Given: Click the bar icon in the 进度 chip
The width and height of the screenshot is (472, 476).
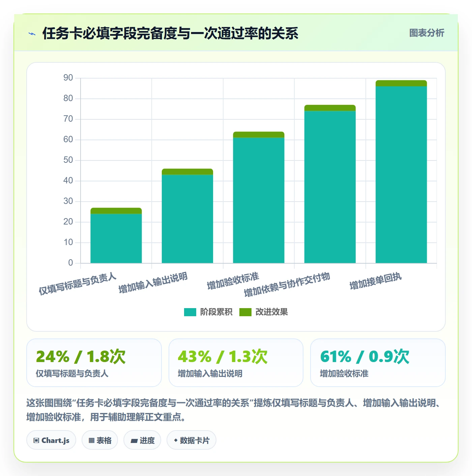Looking at the screenshot, I should pyautogui.click(x=134, y=441).
